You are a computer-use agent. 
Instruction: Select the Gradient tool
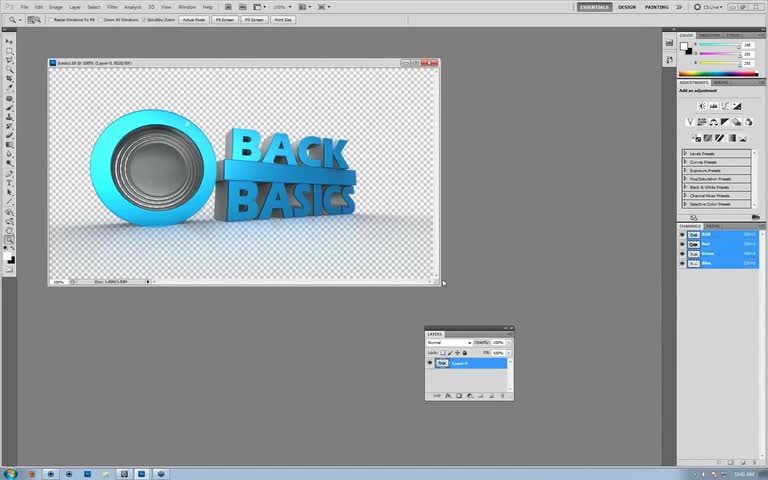click(9, 145)
